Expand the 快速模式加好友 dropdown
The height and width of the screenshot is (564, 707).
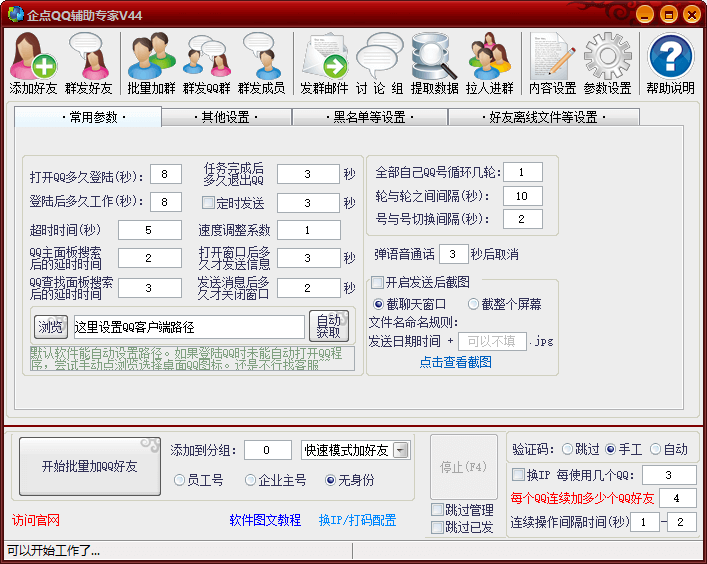point(400,450)
